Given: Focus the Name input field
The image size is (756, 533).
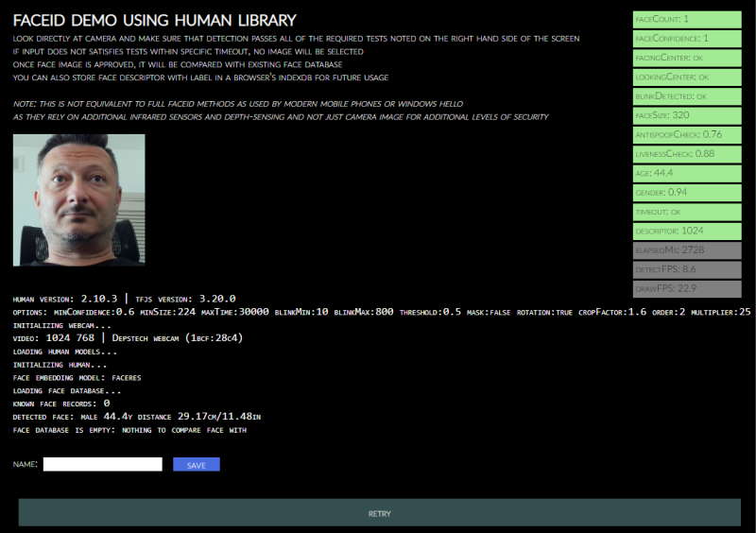Looking at the screenshot, I should pyautogui.click(x=102, y=464).
